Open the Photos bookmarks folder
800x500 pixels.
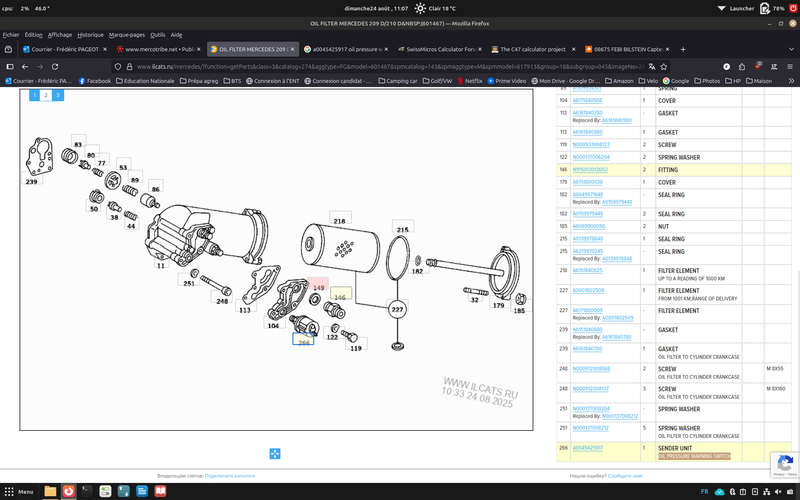(x=706, y=81)
